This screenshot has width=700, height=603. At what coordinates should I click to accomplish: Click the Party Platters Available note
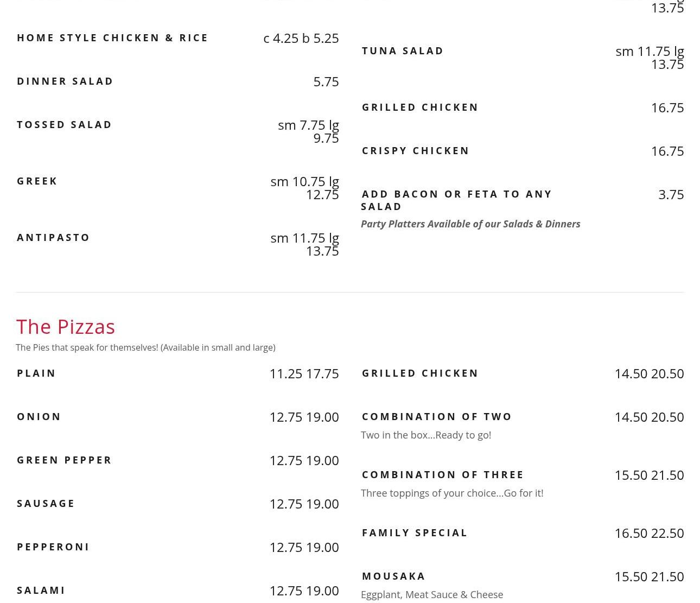click(x=470, y=224)
